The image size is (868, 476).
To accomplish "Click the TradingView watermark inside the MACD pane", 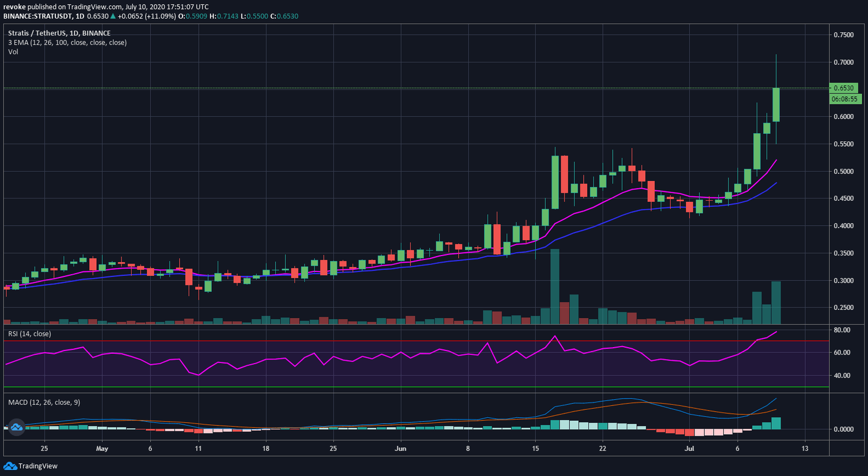I will coord(18,427).
